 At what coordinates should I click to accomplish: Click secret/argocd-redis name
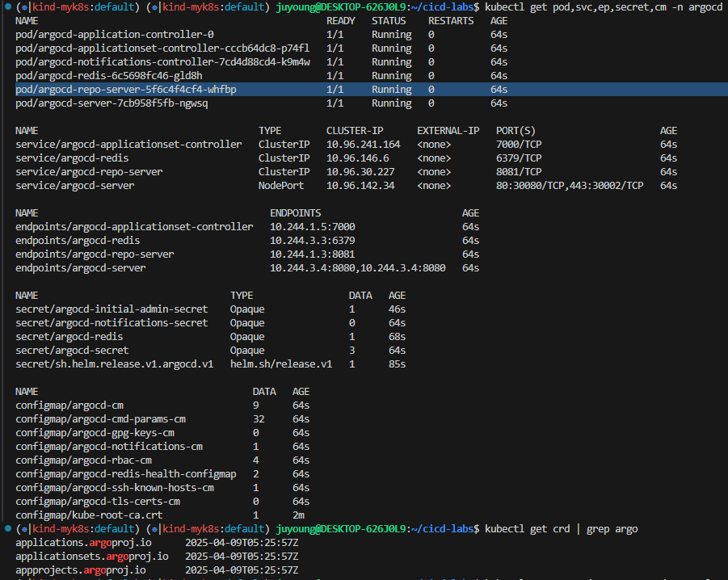(x=69, y=337)
